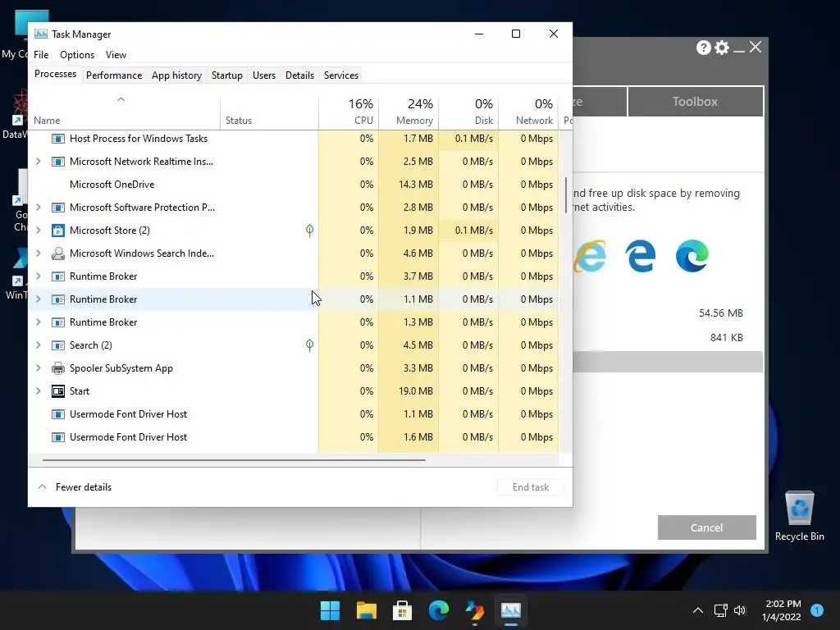The image size is (840, 630).
Task: Open the Toolbox tab in background window
Action: pyautogui.click(x=696, y=101)
